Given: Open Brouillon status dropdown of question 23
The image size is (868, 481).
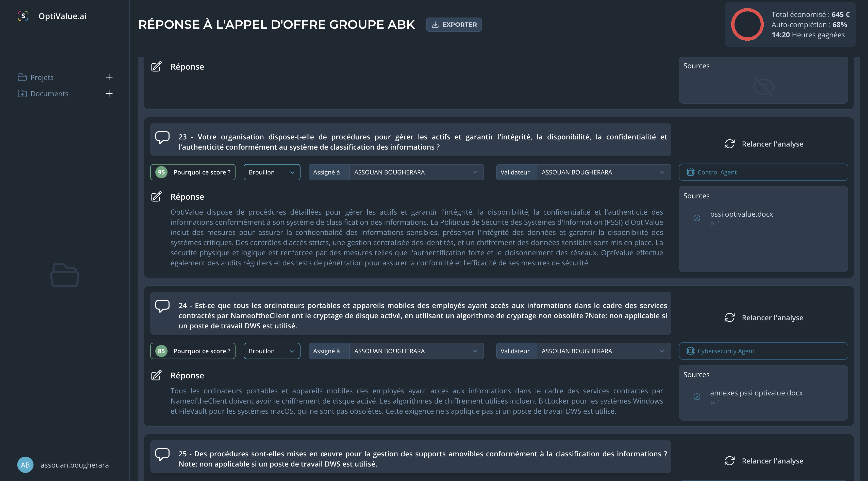Looking at the screenshot, I should (x=272, y=172).
